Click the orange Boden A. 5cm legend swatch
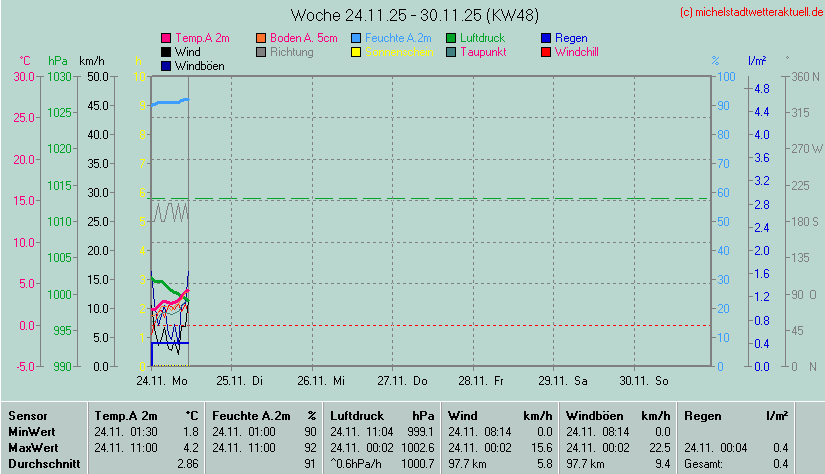Image resolution: width=825 pixels, height=474 pixels. point(262,38)
